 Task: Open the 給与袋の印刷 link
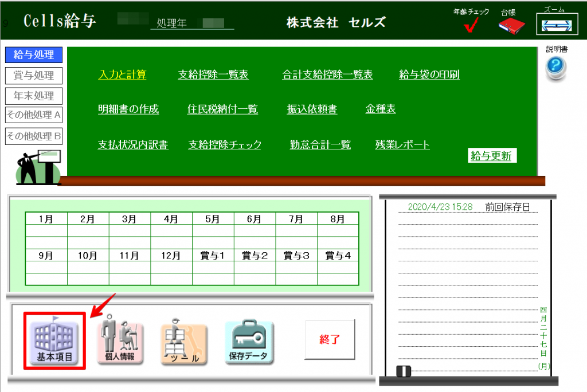coord(429,75)
